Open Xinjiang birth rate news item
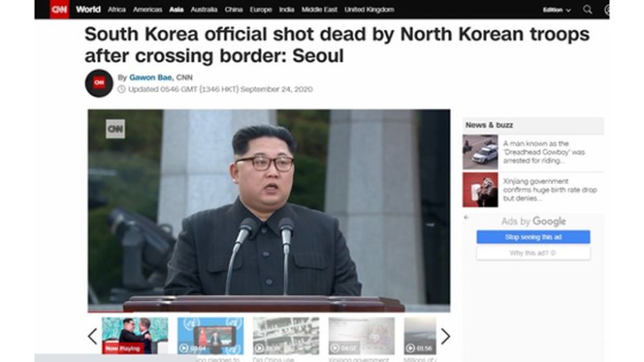Viewport: 644px width, 362px height. point(533,189)
